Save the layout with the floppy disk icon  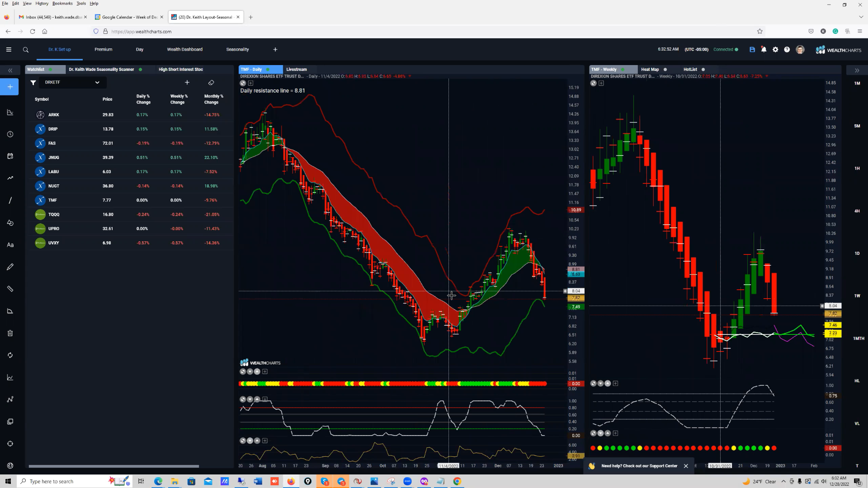[x=752, y=50]
